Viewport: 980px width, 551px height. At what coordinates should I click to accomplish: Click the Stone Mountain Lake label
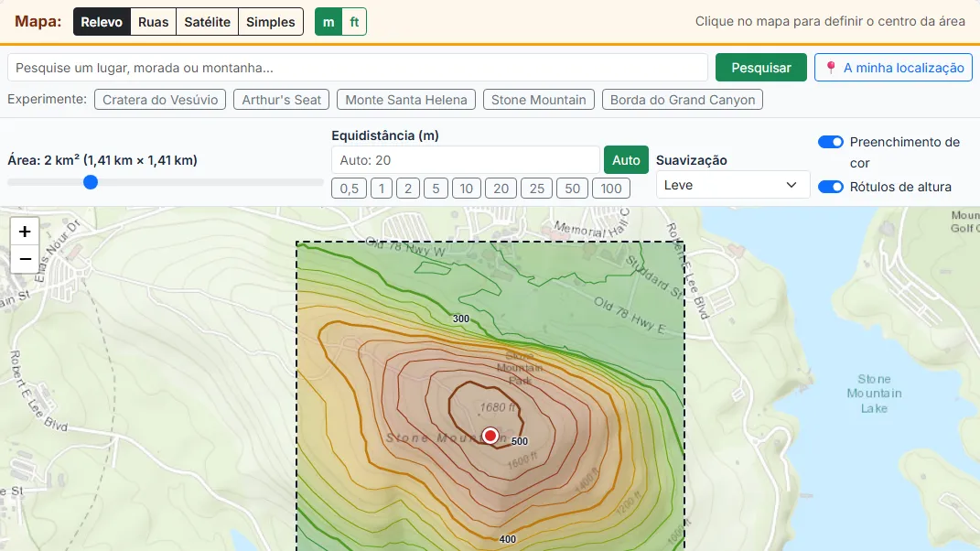pyautogui.click(x=875, y=394)
